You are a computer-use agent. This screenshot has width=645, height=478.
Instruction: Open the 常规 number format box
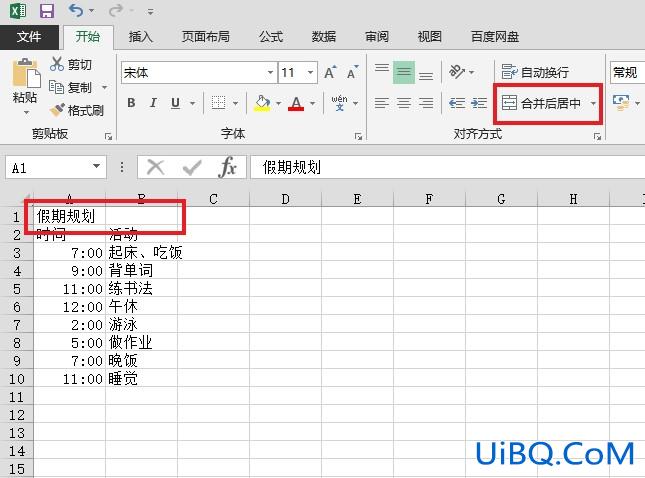627,72
